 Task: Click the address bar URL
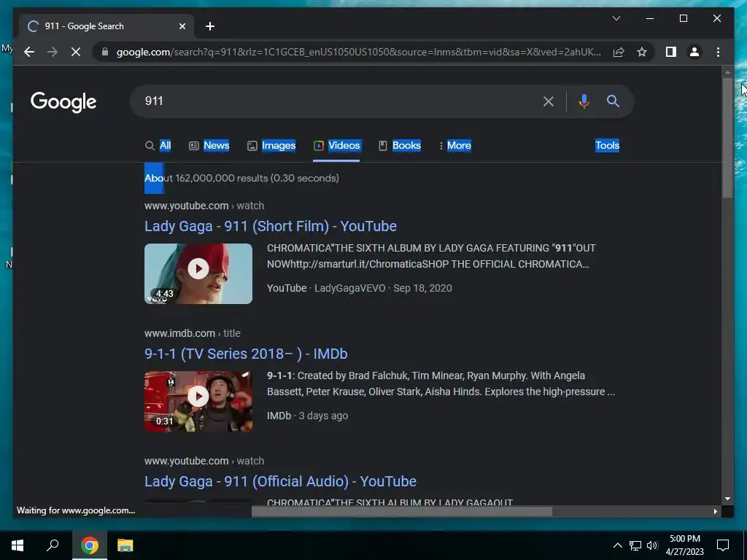point(358,52)
